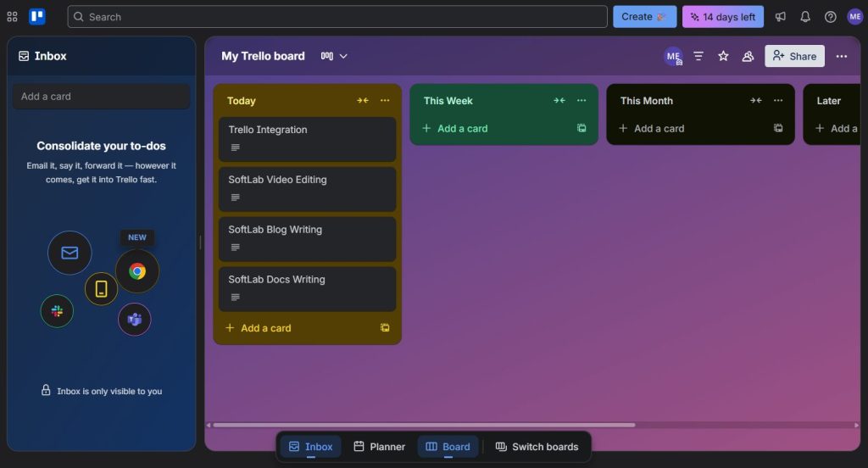Open the This Week list actions menu
This screenshot has width=868, height=468.
pos(581,100)
